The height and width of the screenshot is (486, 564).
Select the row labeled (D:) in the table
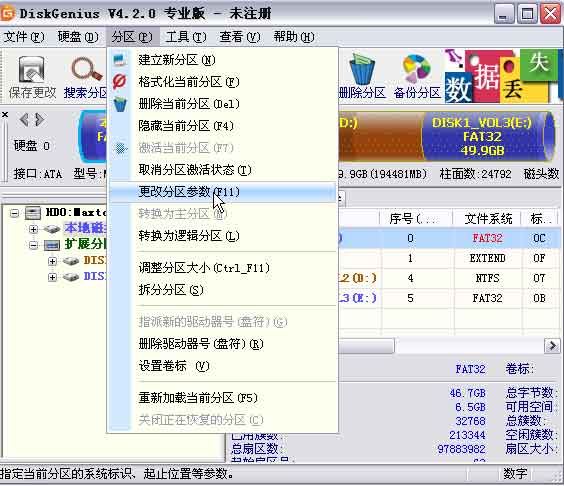[x=450, y=278]
